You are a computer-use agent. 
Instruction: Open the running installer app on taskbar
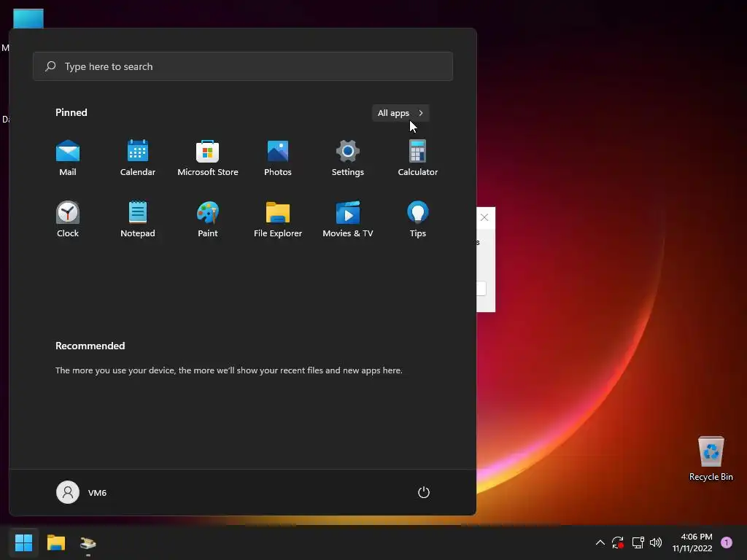[88, 542]
